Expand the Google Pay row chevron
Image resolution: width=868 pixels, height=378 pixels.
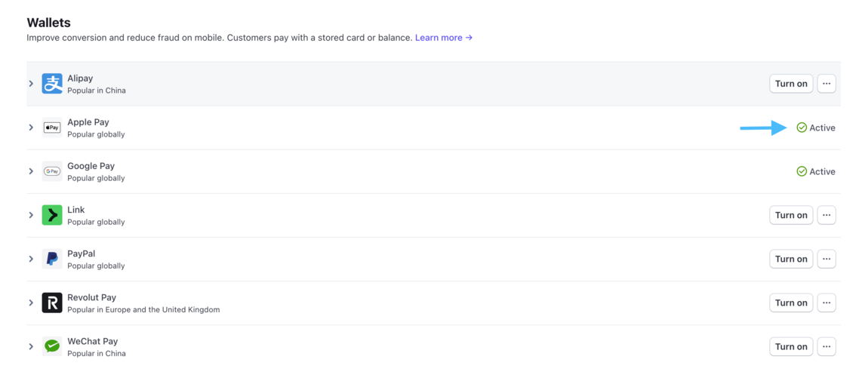coord(31,171)
